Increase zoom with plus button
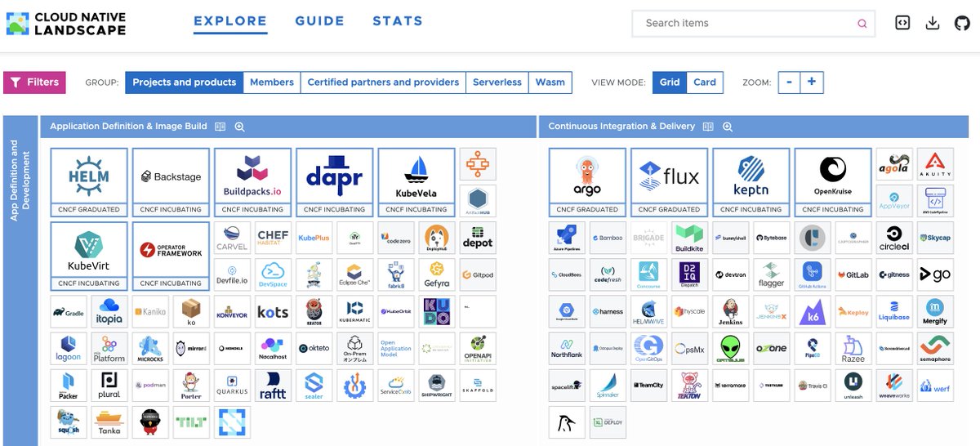The height and width of the screenshot is (446, 980). point(812,83)
